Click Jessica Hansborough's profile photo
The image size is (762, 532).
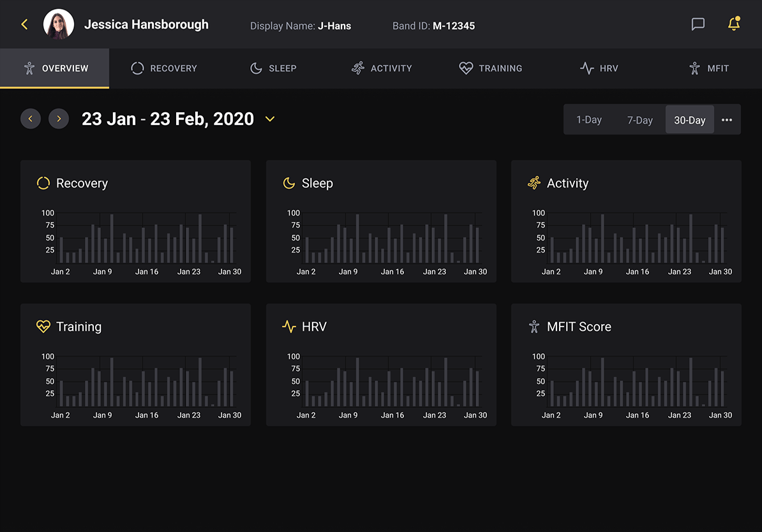59,25
